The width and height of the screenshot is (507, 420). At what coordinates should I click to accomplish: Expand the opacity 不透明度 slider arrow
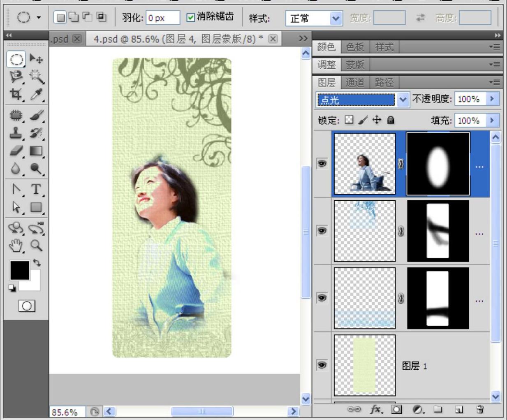tap(492, 99)
